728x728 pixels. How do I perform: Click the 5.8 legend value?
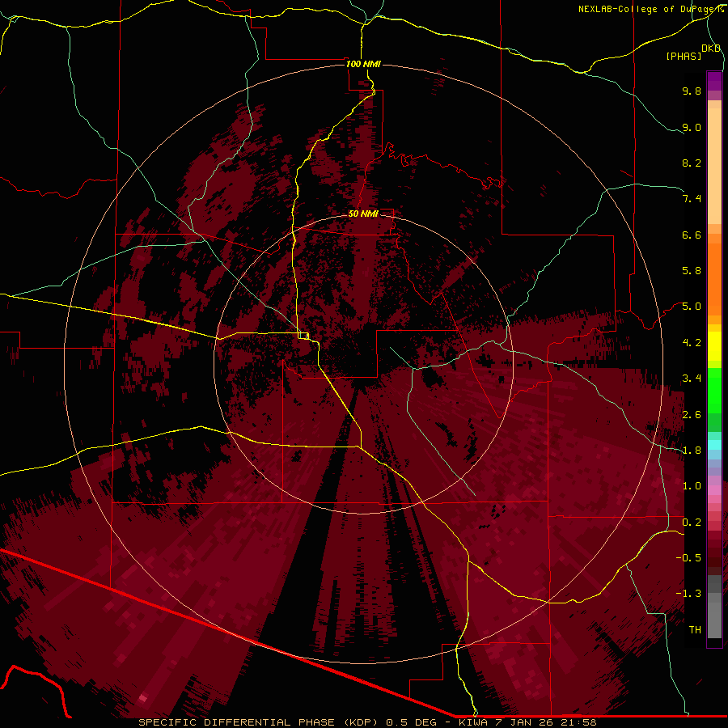[692, 271]
